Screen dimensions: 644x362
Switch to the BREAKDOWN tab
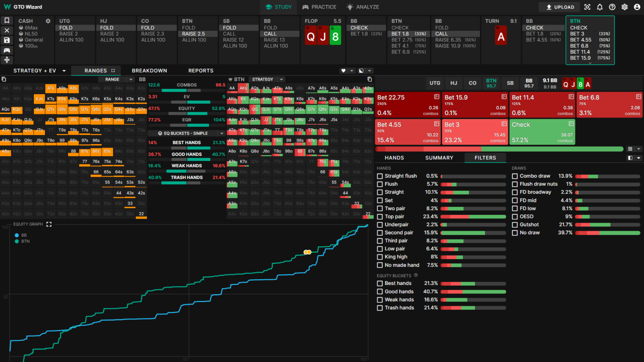coord(149,71)
